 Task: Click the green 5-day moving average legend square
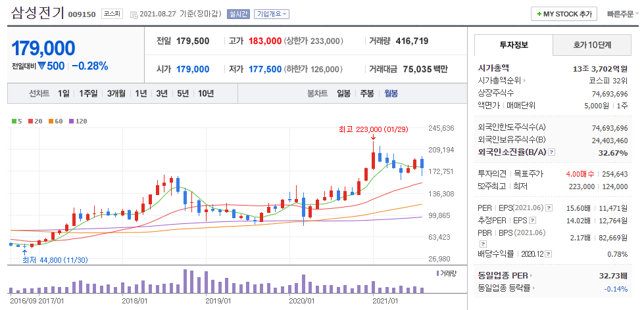tap(14, 122)
